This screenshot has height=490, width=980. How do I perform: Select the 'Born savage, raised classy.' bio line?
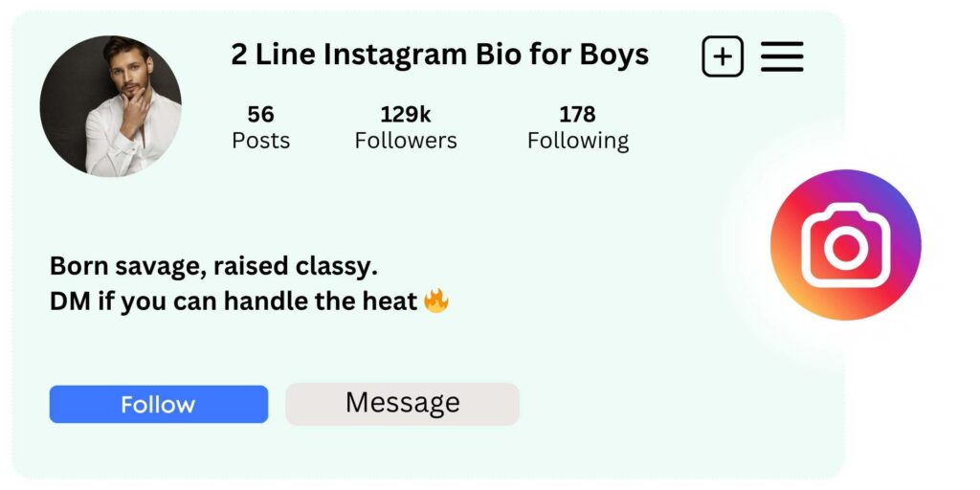[213, 266]
